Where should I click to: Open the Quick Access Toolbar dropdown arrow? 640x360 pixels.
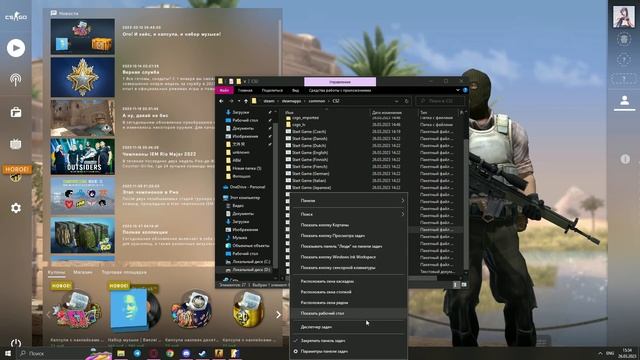point(245,81)
